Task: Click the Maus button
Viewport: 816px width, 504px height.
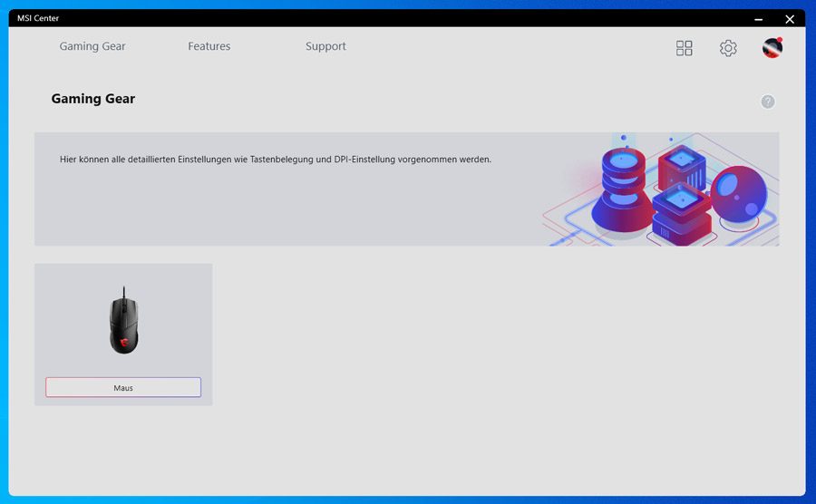Action: 123,387
